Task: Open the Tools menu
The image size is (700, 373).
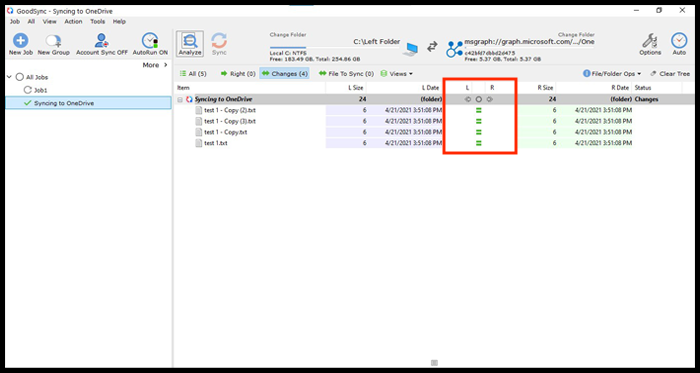Action: coord(98,21)
